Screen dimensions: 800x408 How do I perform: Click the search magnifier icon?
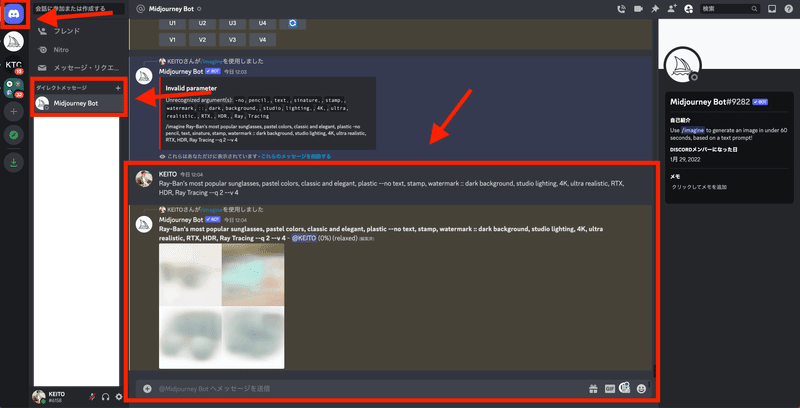[x=755, y=9]
